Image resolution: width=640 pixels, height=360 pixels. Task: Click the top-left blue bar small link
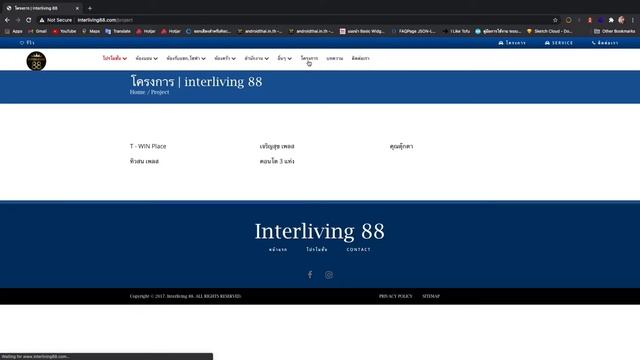click(x=27, y=42)
